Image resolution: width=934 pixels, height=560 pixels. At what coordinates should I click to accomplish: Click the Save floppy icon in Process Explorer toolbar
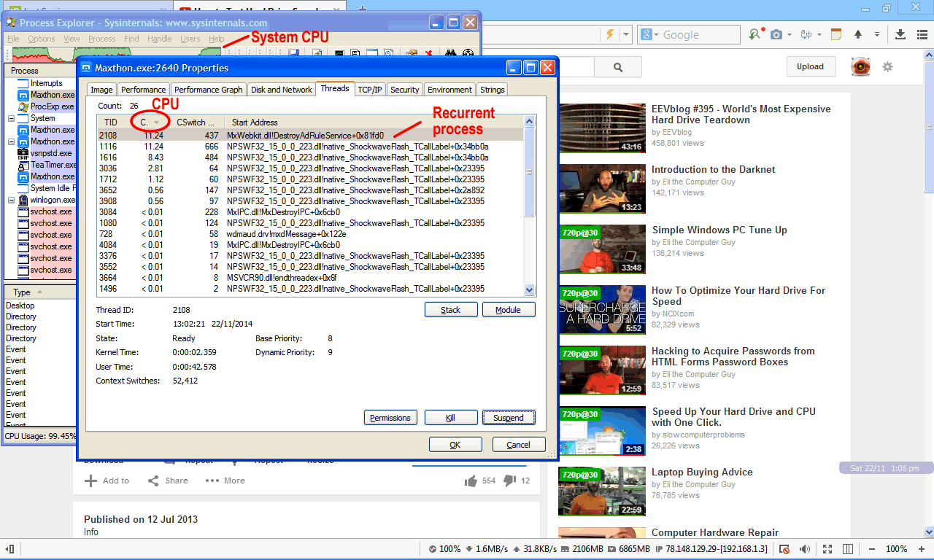click(x=293, y=54)
